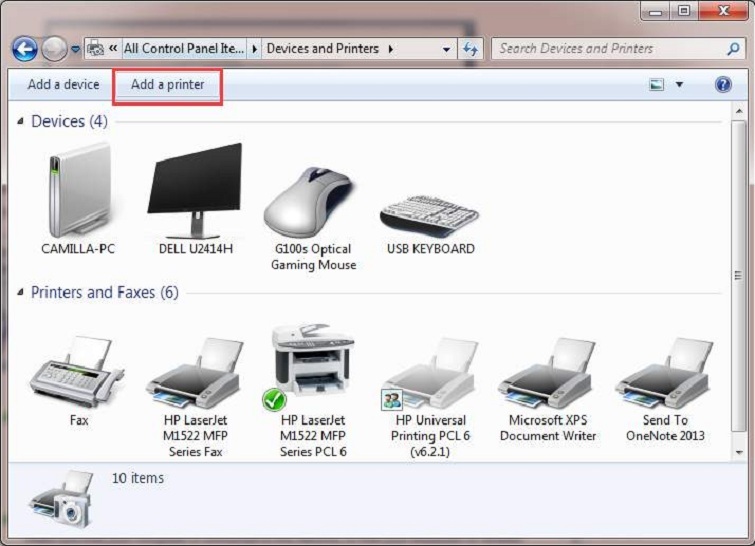Open address bar previous locations dropdown
755x546 pixels.
pos(446,48)
